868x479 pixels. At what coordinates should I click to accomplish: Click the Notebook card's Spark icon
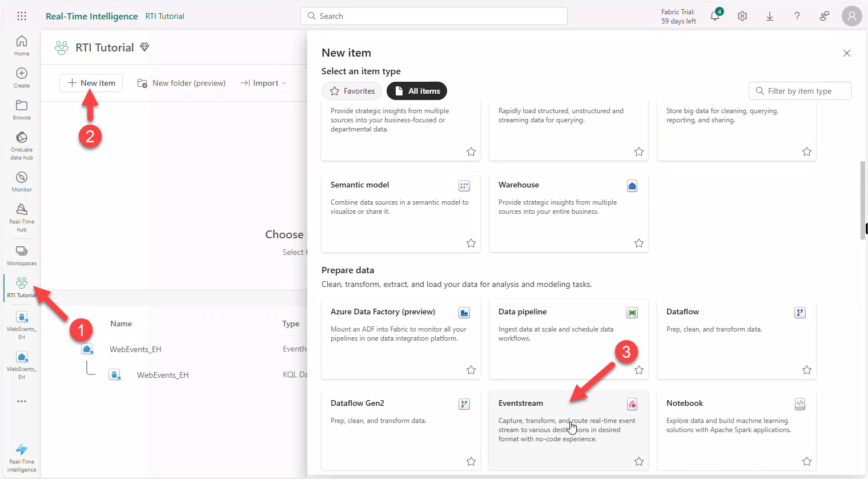(799, 404)
